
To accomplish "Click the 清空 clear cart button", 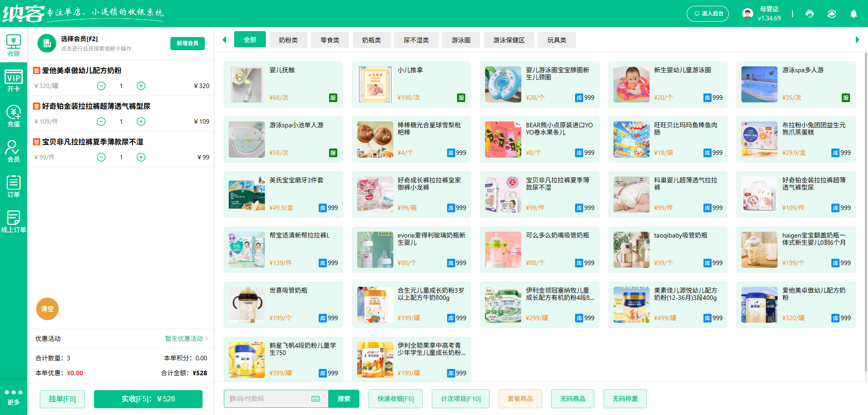I will 47,309.
